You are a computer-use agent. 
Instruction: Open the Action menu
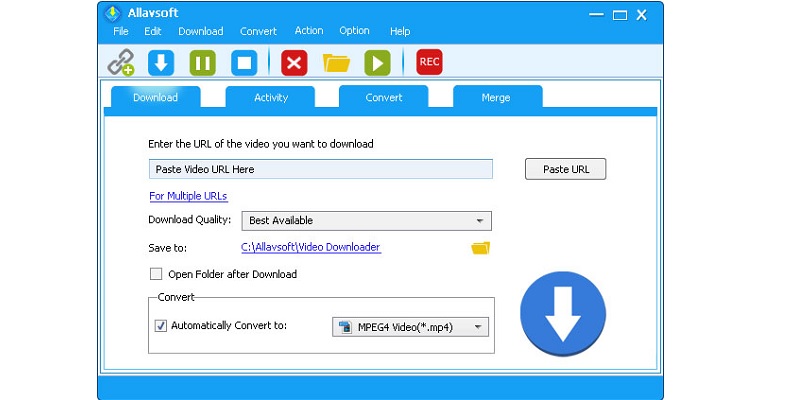pos(309,31)
